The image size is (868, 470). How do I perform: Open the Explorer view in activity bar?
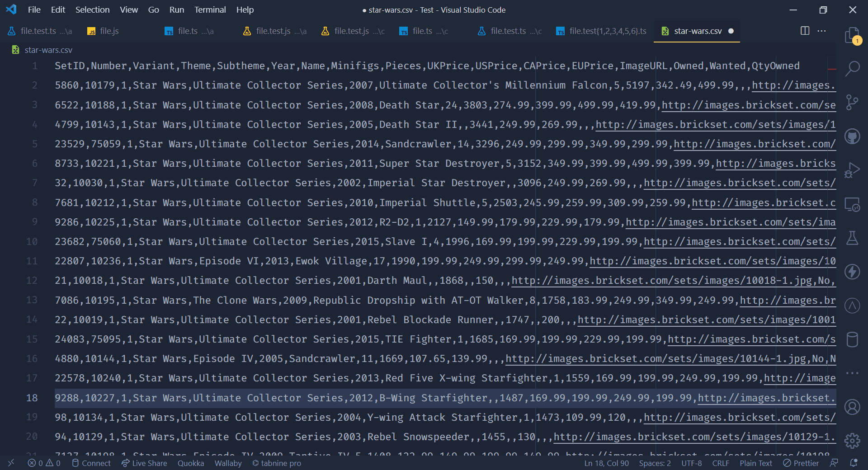(852, 35)
